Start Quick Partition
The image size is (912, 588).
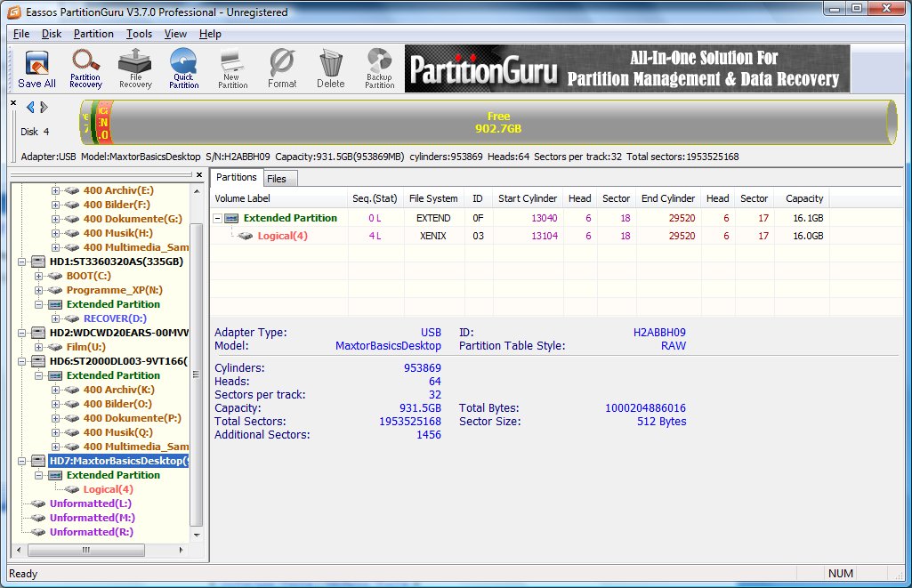(x=184, y=68)
